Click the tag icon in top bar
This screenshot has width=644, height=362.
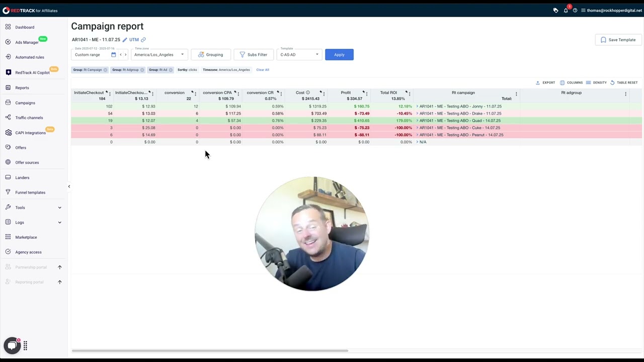point(555,11)
